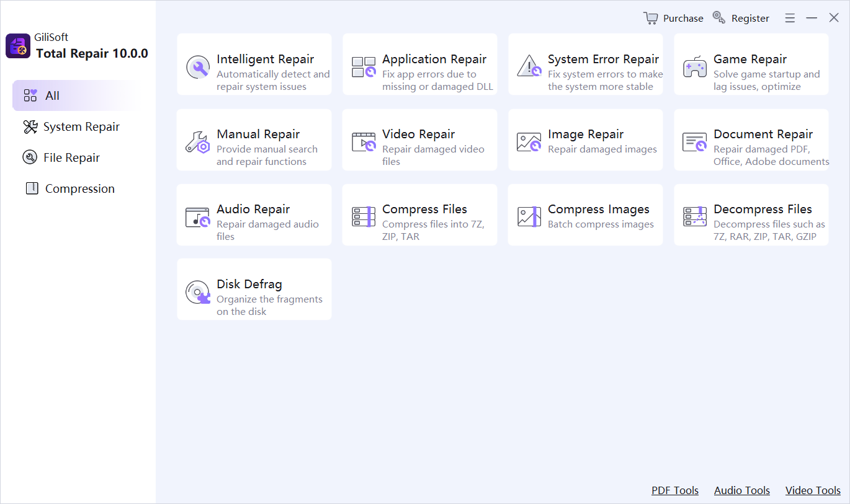Open the Audio Tools link
850x504 pixels.
[x=742, y=490]
